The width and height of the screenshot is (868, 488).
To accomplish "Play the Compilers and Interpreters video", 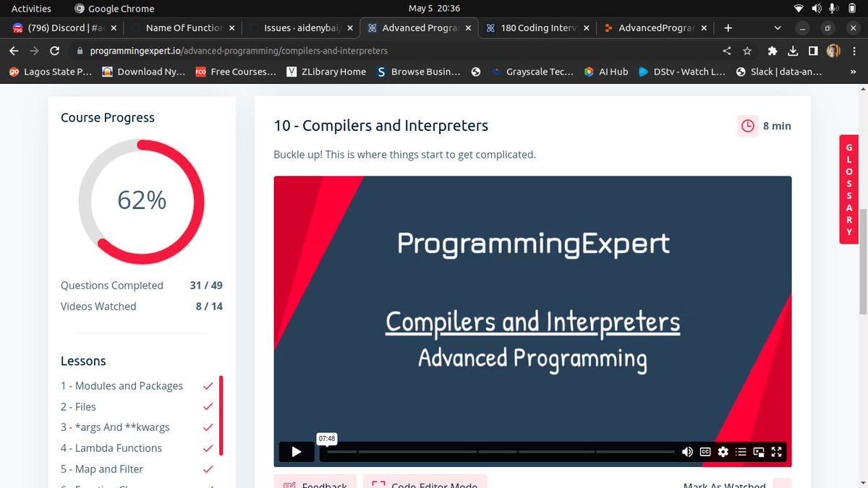I will tap(297, 452).
